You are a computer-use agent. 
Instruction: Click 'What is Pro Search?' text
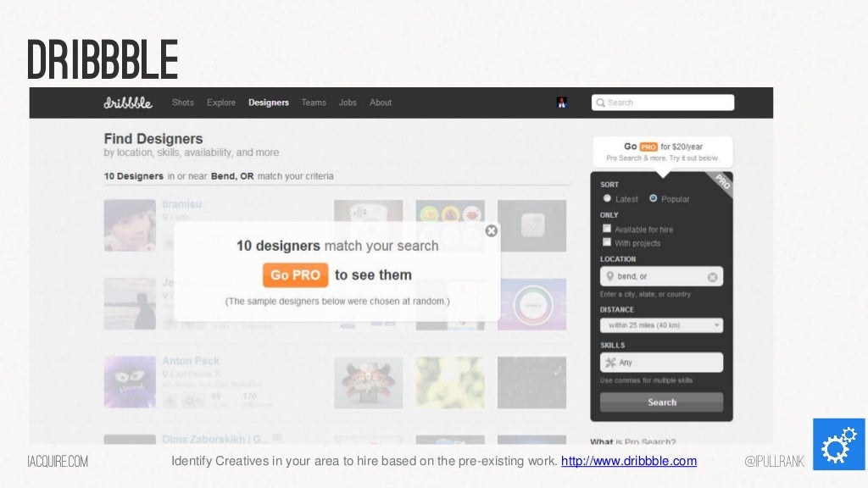click(632, 441)
